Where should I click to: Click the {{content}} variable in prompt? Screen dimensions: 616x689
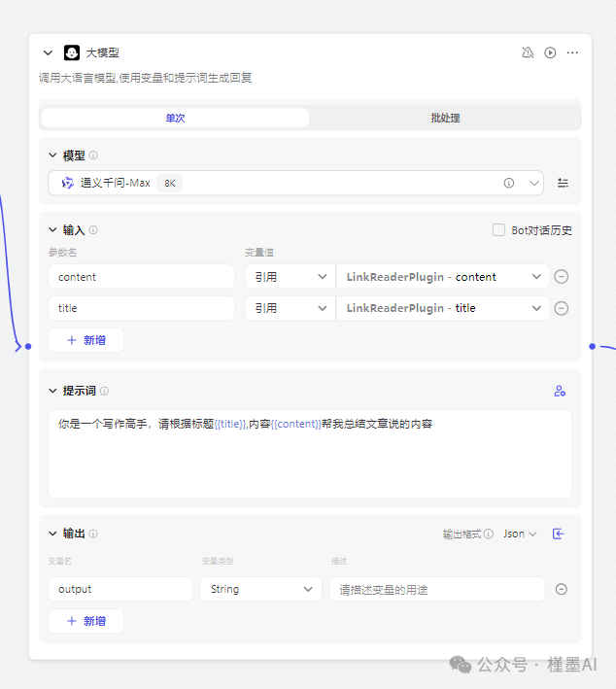point(296,424)
